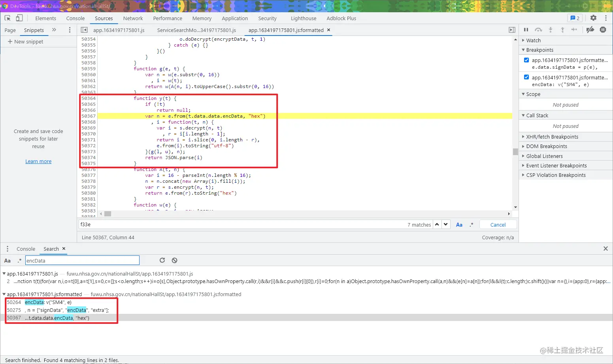Refresh the search results
The height and width of the screenshot is (364, 613).
coord(162,260)
